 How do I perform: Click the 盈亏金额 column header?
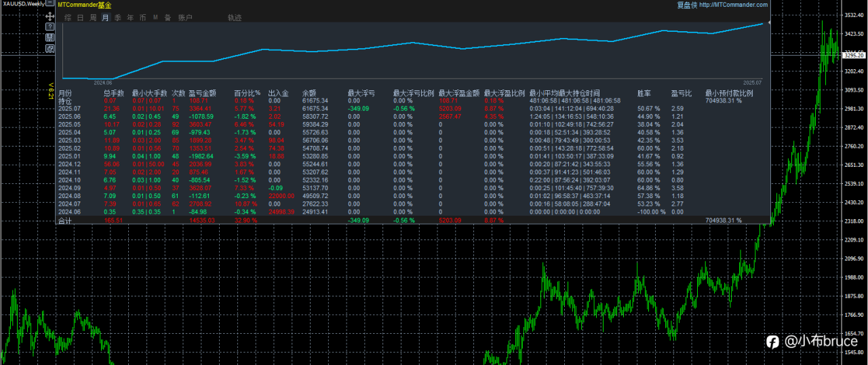tap(202, 93)
